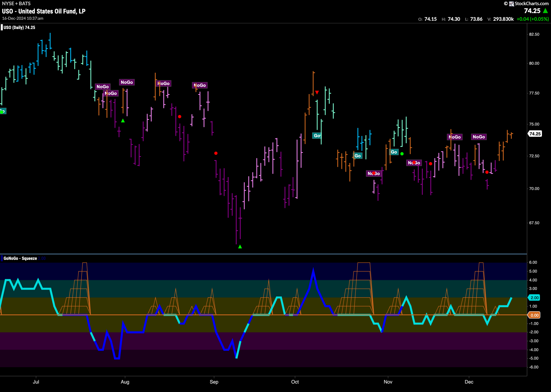
Task: Click the 2.00 oscillator value tag
Action: (535, 298)
